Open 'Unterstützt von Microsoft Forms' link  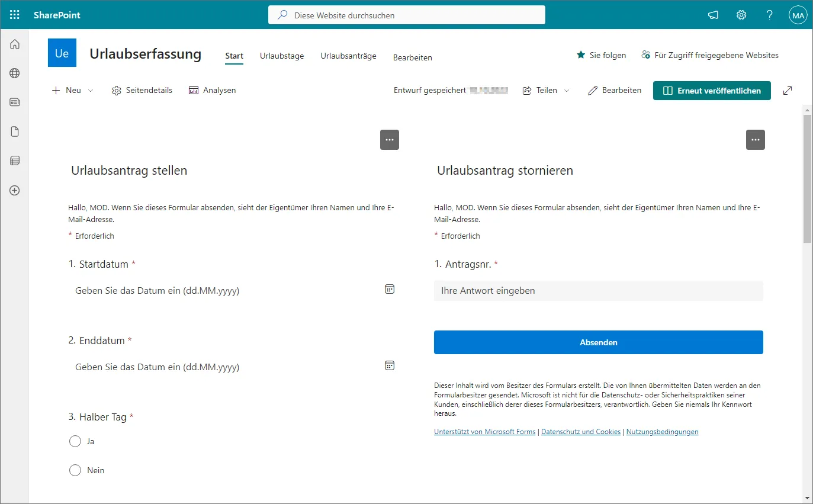click(485, 432)
